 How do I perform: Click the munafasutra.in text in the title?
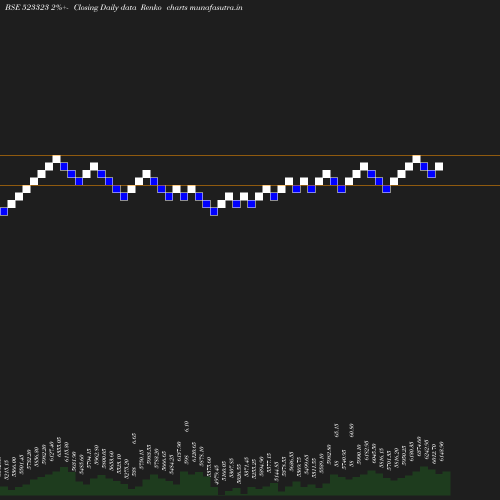pyautogui.click(x=216, y=7)
